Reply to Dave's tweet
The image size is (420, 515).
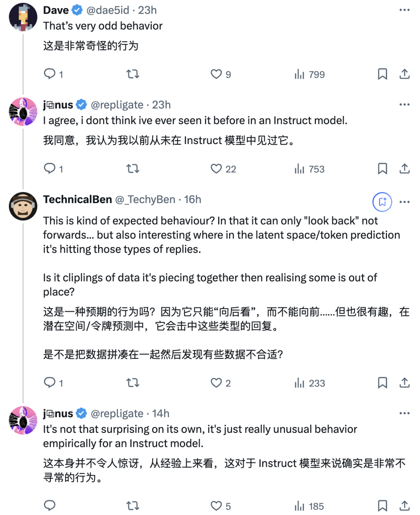(50, 74)
